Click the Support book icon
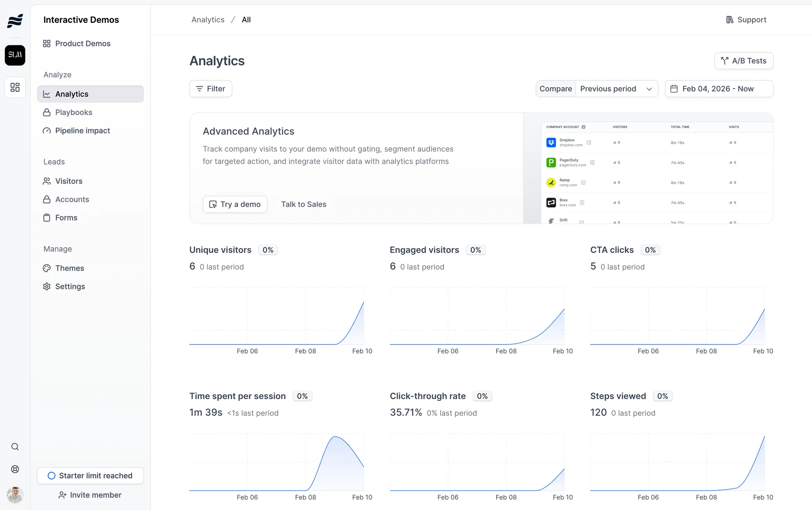The image size is (812, 510). (730, 19)
